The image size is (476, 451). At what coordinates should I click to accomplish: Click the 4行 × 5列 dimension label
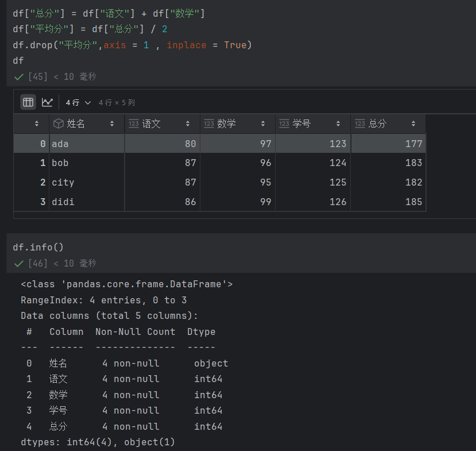[x=117, y=102]
